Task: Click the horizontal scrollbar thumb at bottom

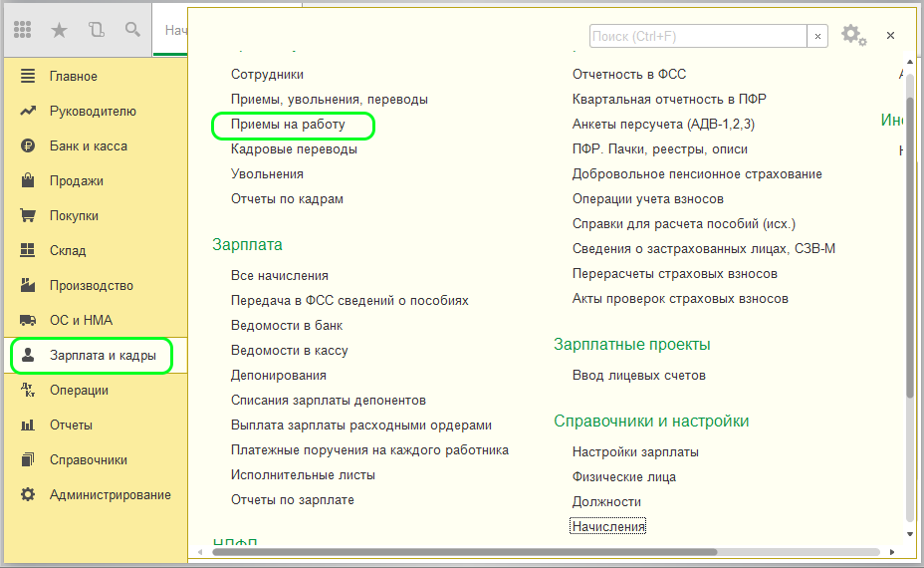Action: [x=464, y=552]
